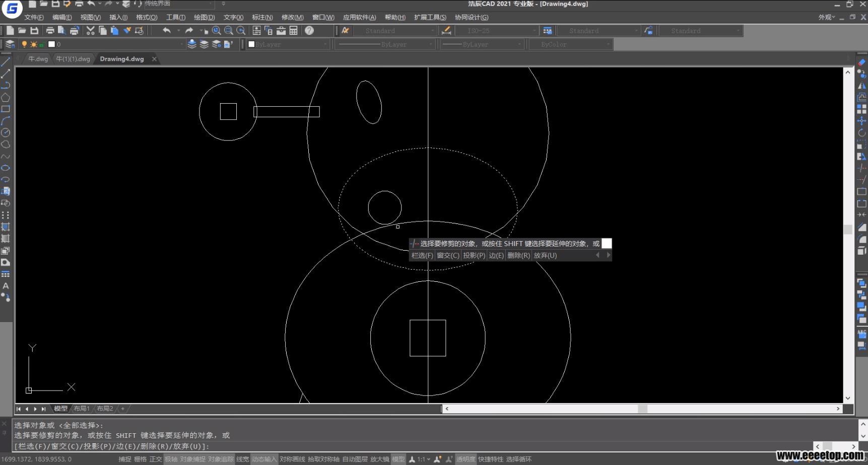
Task: Switch to the 牛.dwg drawing tab
Action: pyautogui.click(x=38, y=59)
